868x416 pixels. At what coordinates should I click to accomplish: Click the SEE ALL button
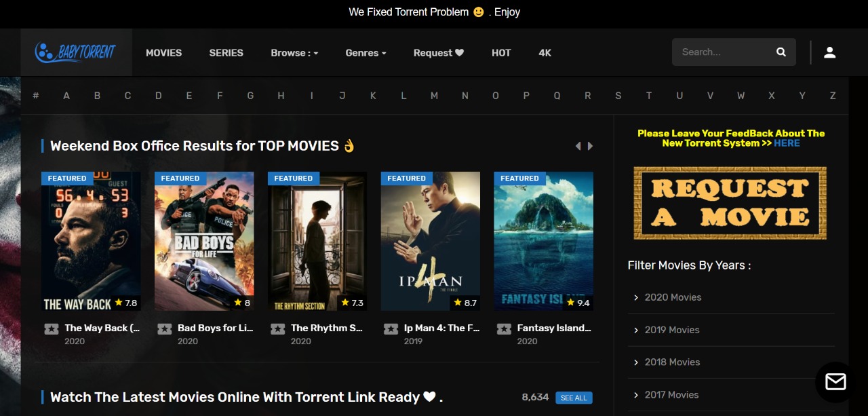pyautogui.click(x=574, y=398)
